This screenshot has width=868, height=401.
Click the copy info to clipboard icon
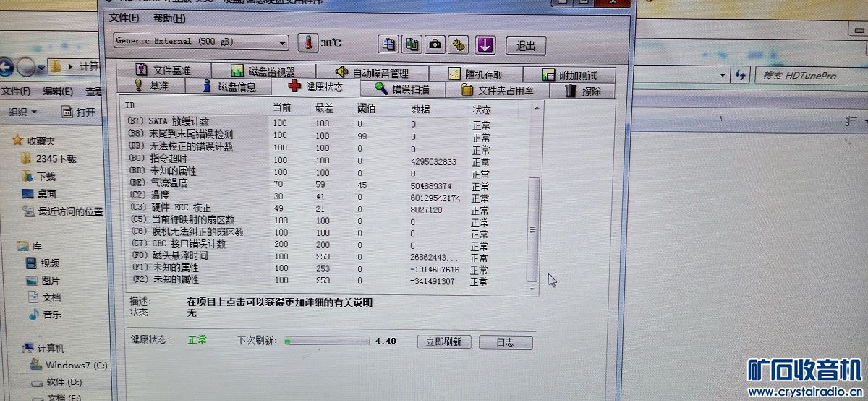[389, 44]
